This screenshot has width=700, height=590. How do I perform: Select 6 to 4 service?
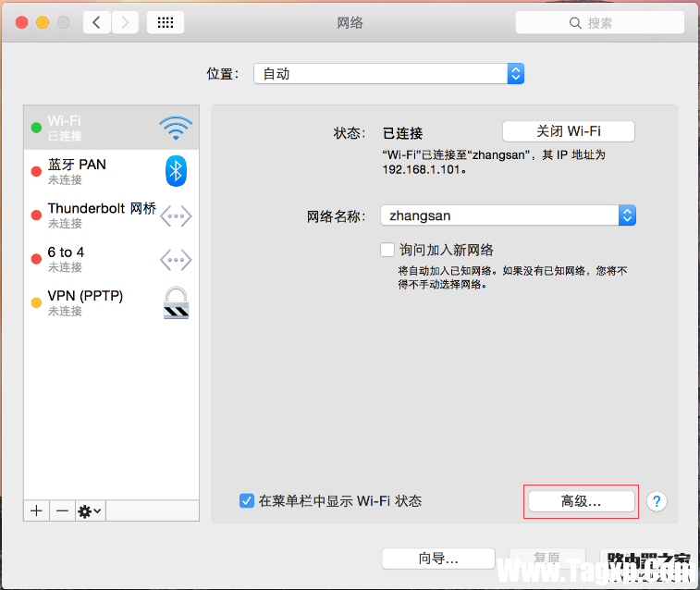point(111,259)
